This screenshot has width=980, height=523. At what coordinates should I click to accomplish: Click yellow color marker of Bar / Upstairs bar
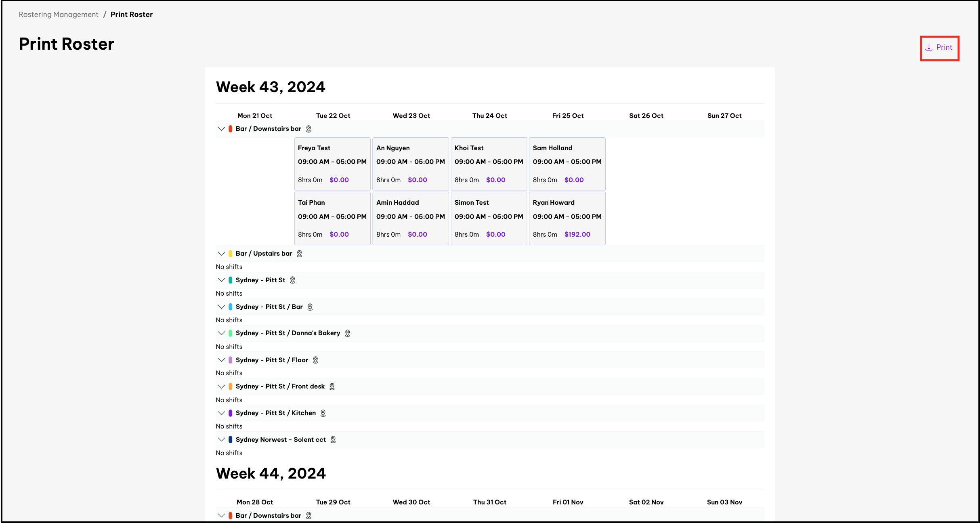click(x=230, y=254)
